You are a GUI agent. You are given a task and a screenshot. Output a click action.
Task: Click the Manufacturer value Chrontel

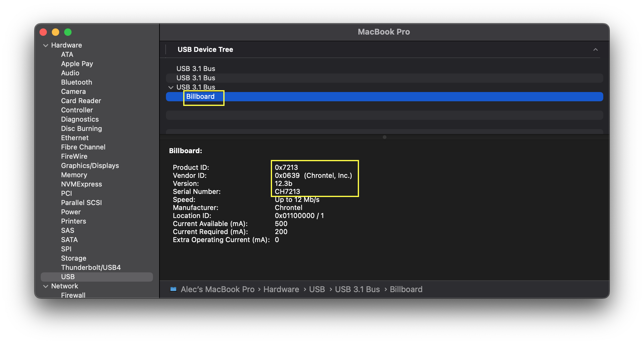[289, 208]
